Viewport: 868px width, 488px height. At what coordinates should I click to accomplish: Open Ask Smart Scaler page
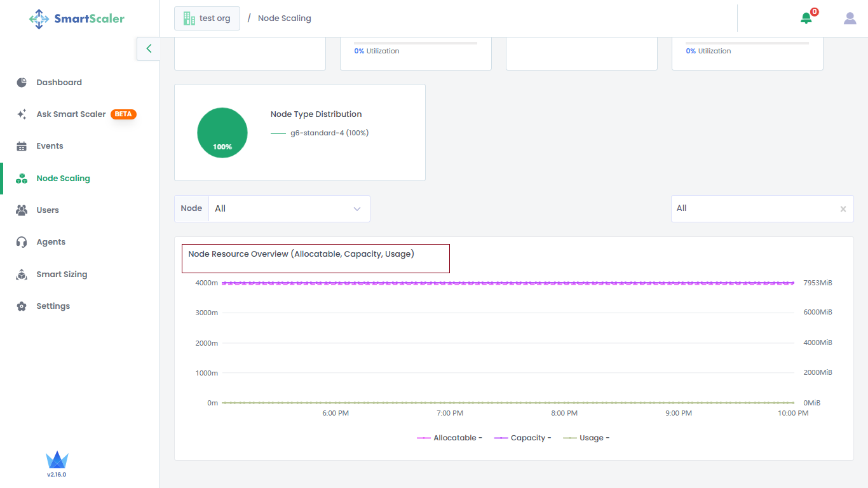click(x=71, y=114)
